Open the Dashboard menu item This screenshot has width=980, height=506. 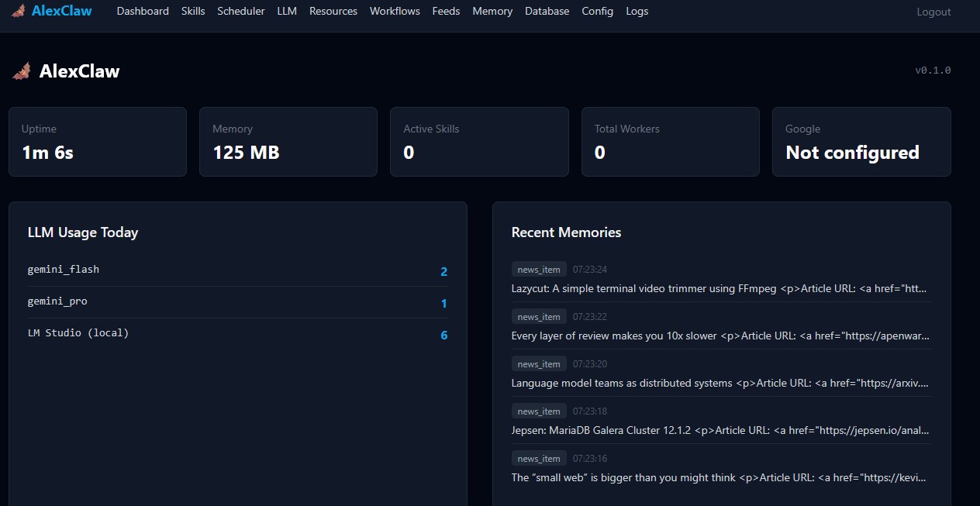143,11
